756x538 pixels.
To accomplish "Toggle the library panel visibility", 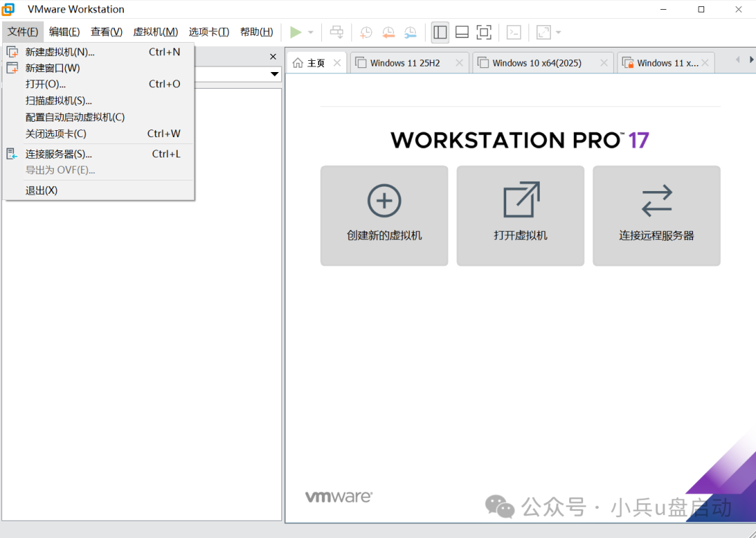I will [440, 31].
